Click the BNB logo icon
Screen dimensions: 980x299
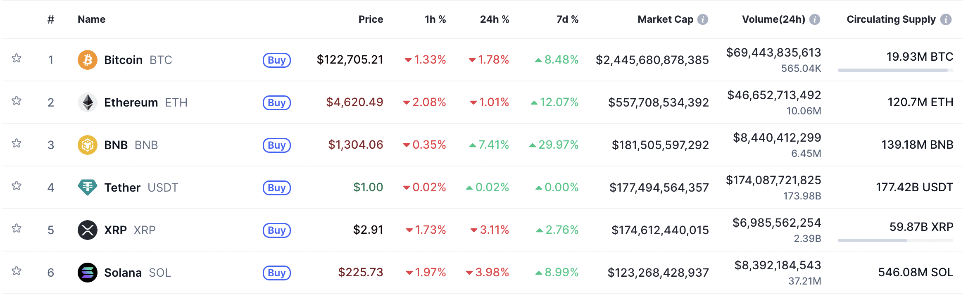(88, 145)
